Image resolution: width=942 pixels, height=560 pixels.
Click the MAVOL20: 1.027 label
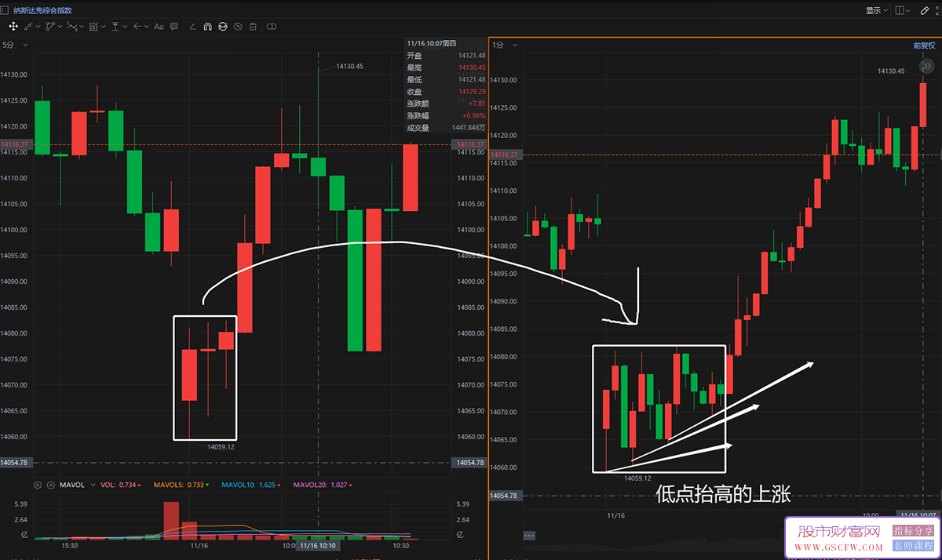coord(323,485)
